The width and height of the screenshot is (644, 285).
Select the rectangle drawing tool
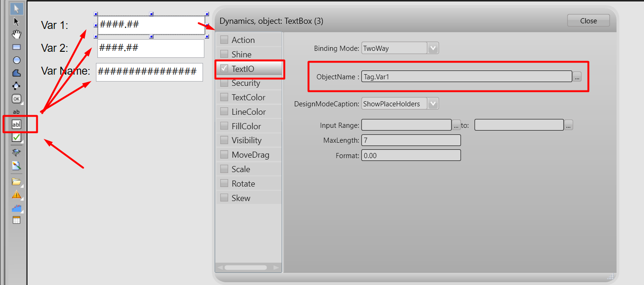(17, 47)
